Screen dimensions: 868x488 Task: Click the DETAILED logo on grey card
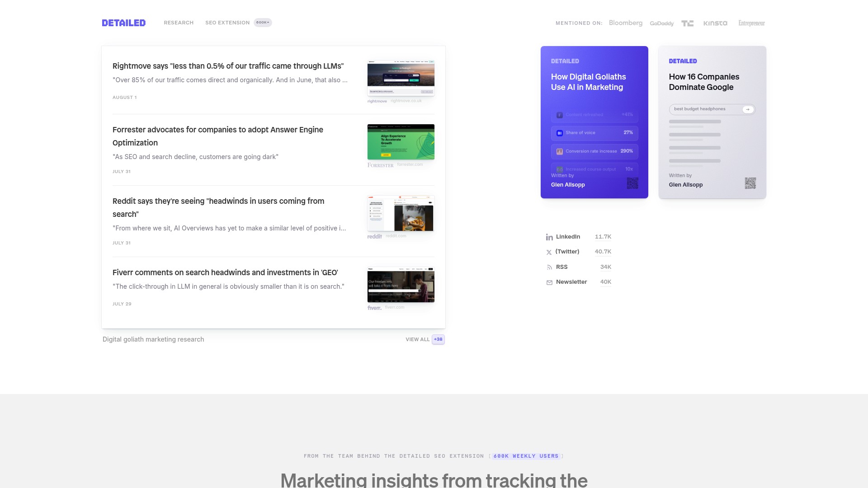click(x=683, y=61)
